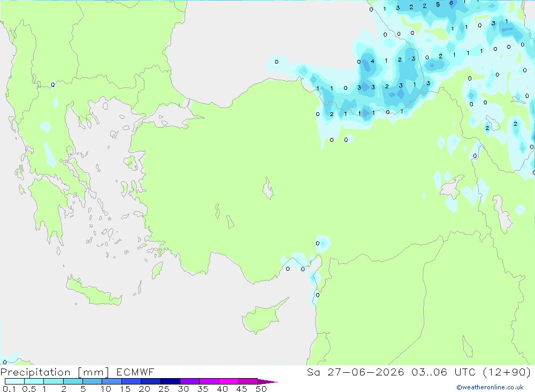Click the '6' precipitation value on map
Viewport: 535px width, 392px height.
click(x=451, y=3)
